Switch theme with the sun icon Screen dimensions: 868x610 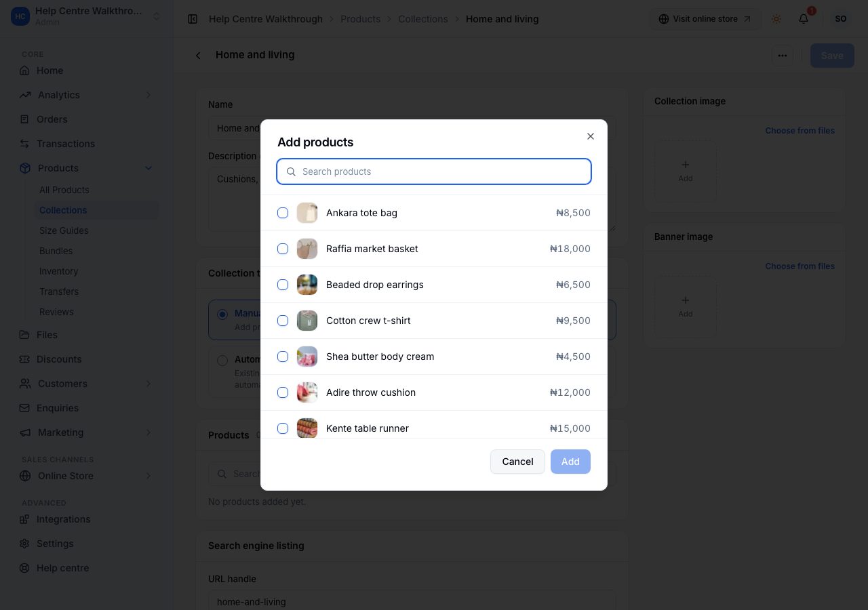(x=776, y=19)
